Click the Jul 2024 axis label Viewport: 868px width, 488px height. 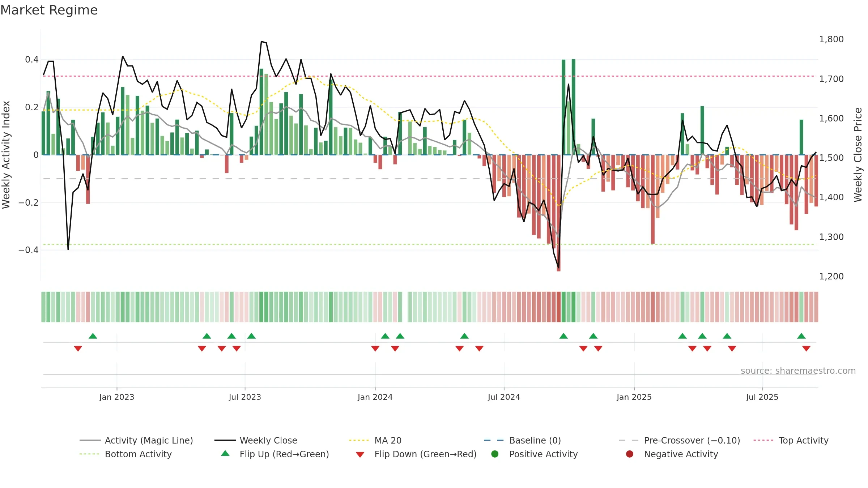[x=504, y=397]
